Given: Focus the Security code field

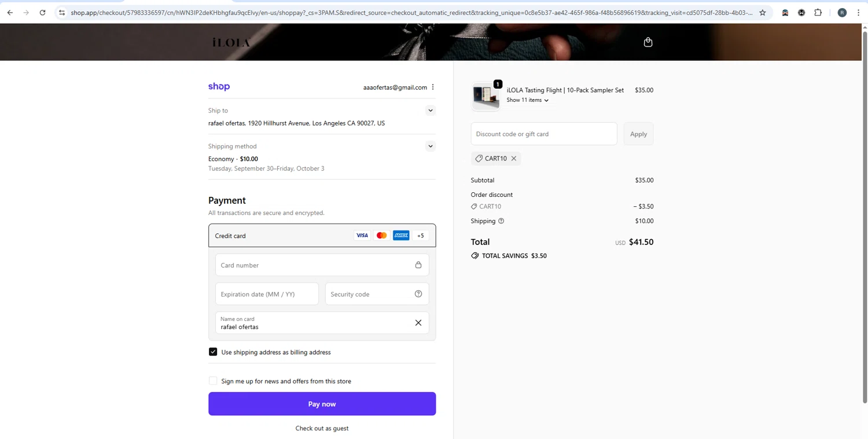Looking at the screenshot, I should (377, 294).
